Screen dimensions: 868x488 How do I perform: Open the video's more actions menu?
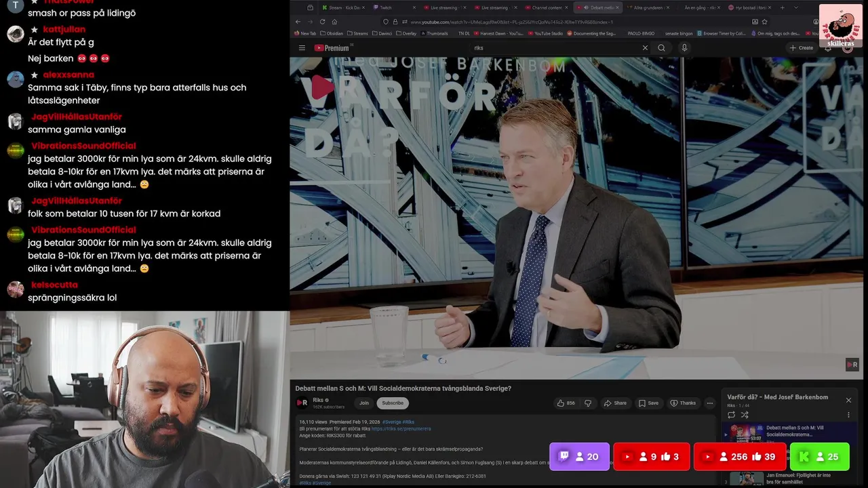(x=710, y=403)
